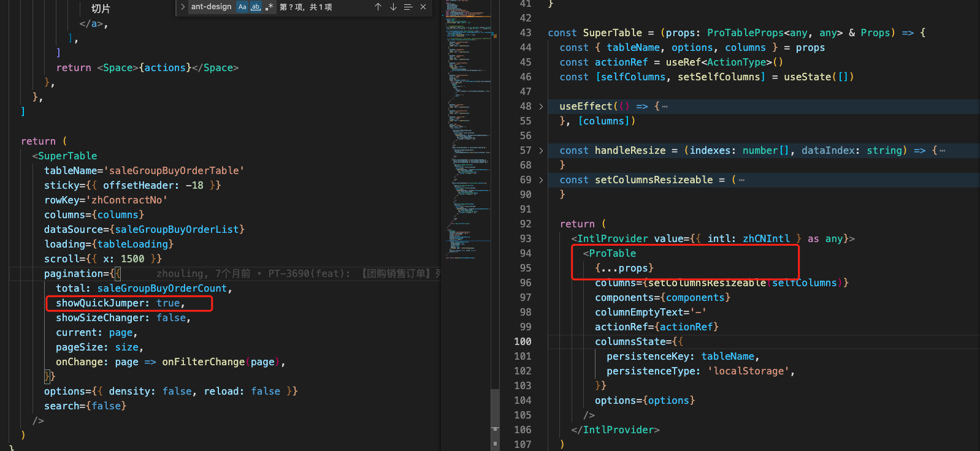The image size is (980, 451).
Task: Click 'showSizeChanger: false,' line
Action: tap(123, 318)
